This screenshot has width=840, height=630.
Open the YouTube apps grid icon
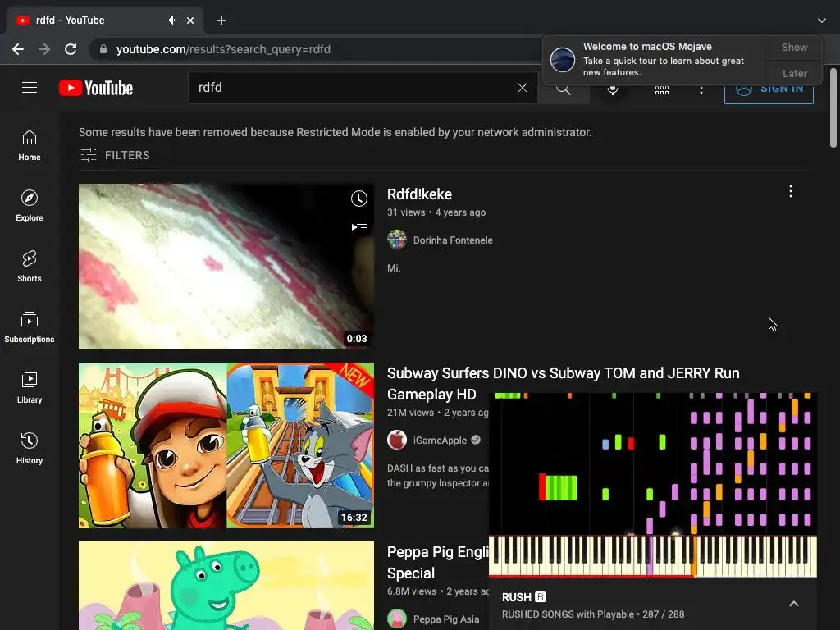coord(662,90)
